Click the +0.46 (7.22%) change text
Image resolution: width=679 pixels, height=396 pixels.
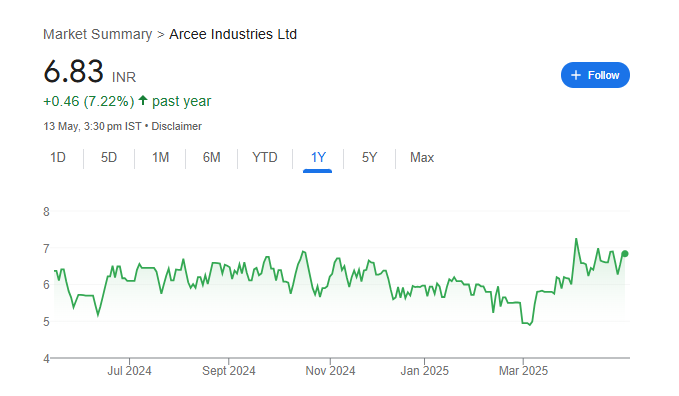pos(89,101)
